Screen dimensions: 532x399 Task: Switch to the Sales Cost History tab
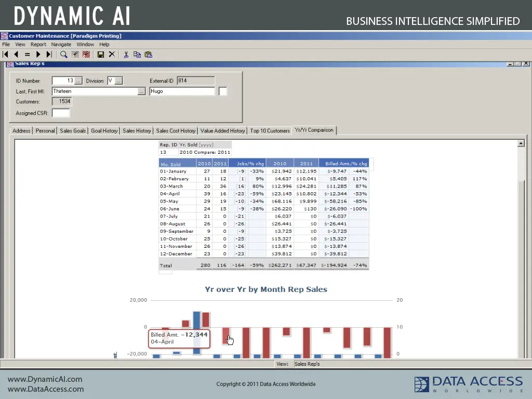(176, 130)
